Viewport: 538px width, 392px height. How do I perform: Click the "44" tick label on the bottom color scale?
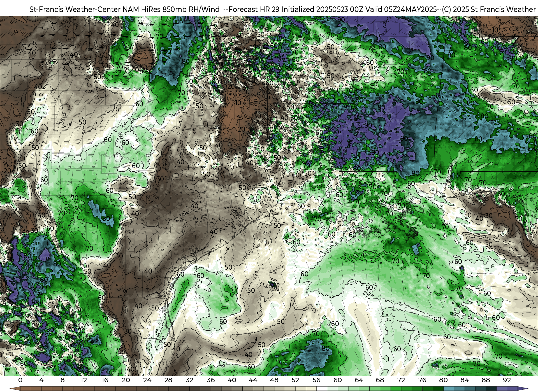(253, 380)
